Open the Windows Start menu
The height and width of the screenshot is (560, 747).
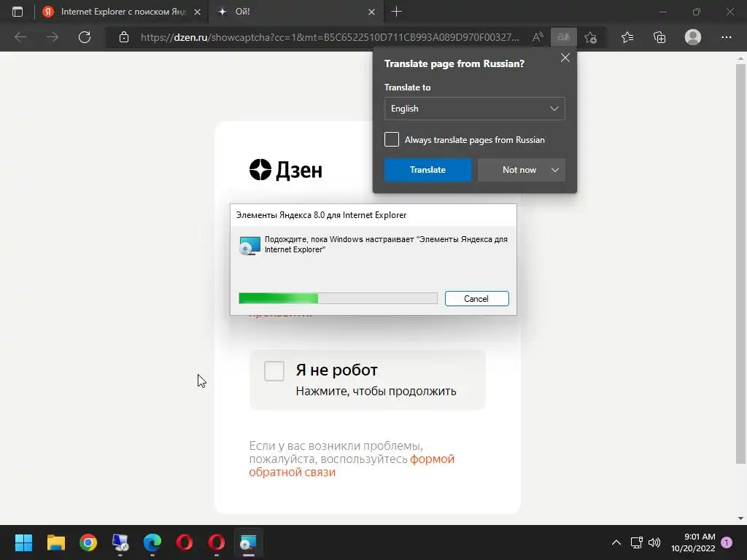23,542
